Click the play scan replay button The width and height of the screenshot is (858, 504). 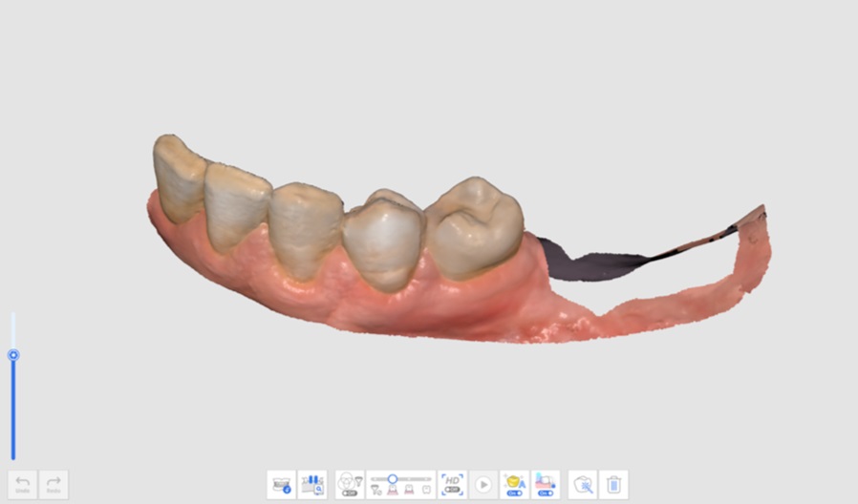(483, 484)
